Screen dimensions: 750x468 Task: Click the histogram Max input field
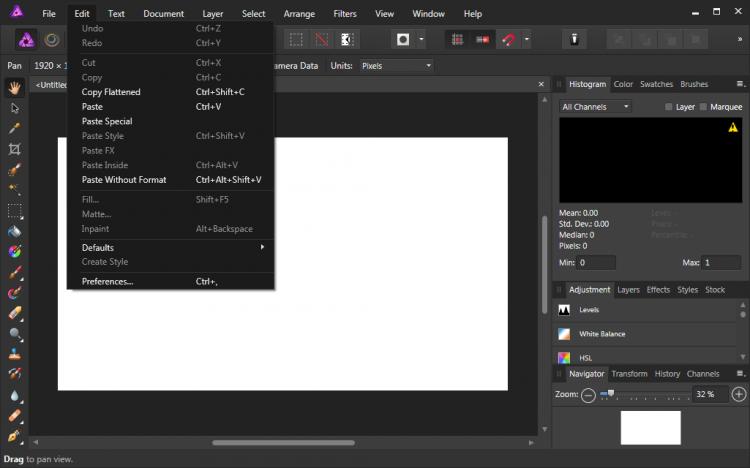pyautogui.click(x=721, y=263)
